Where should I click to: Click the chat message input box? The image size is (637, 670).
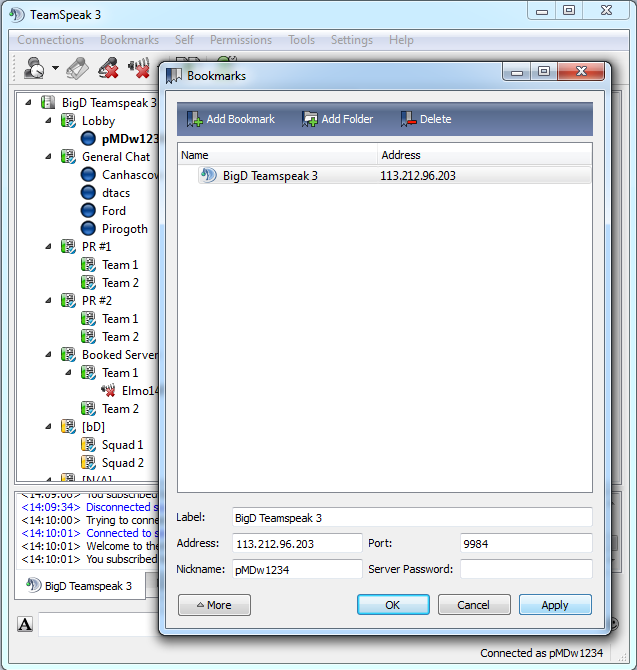(x=99, y=624)
